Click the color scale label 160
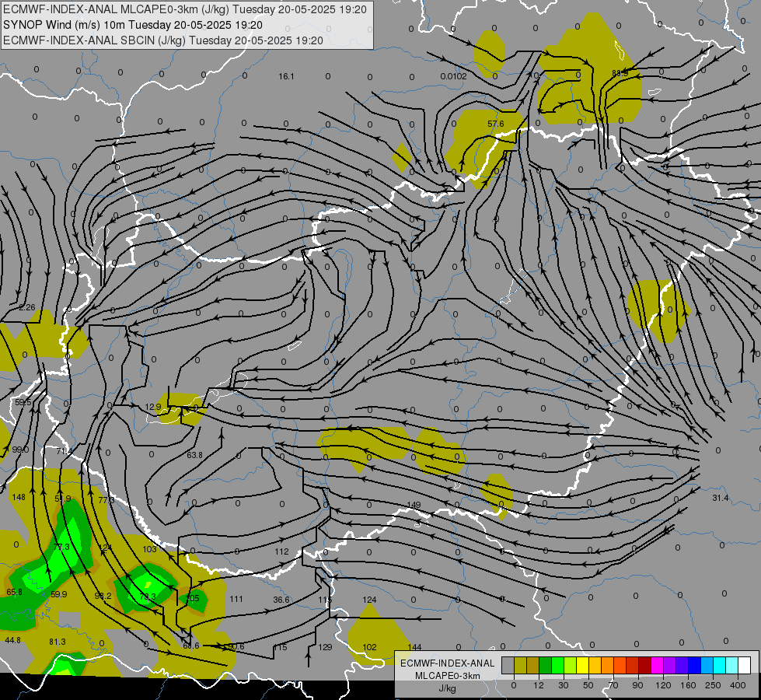 pyautogui.click(x=688, y=685)
